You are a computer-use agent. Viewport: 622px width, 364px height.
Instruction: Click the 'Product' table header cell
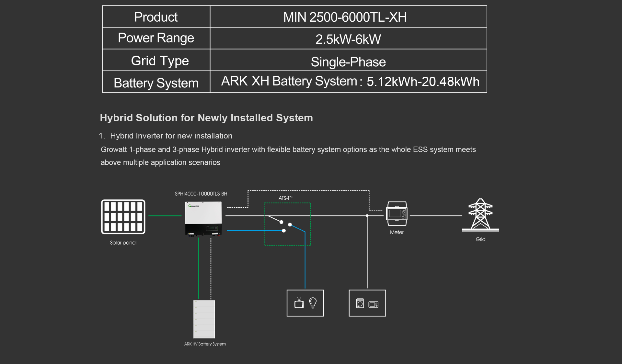click(156, 17)
